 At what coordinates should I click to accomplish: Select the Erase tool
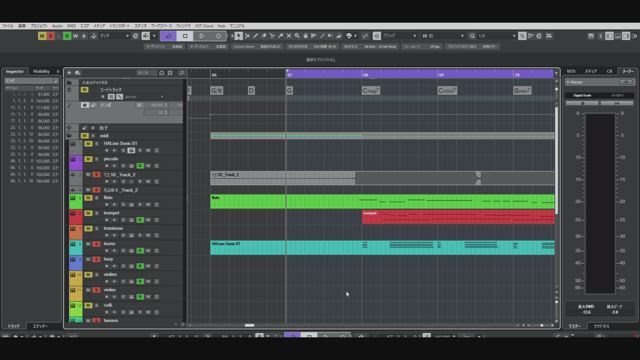[264, 36]
